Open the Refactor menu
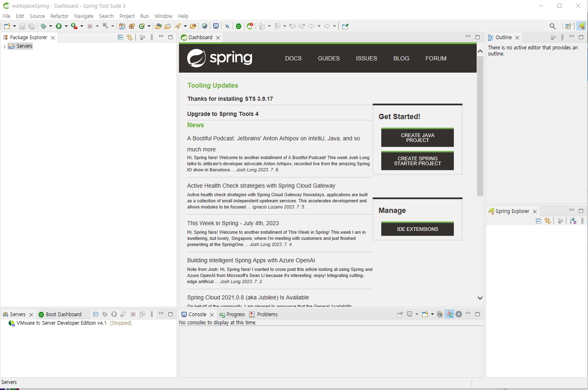The height and width of the screenshot is (390, 588). pyautogui.click(x=60, y=16)
